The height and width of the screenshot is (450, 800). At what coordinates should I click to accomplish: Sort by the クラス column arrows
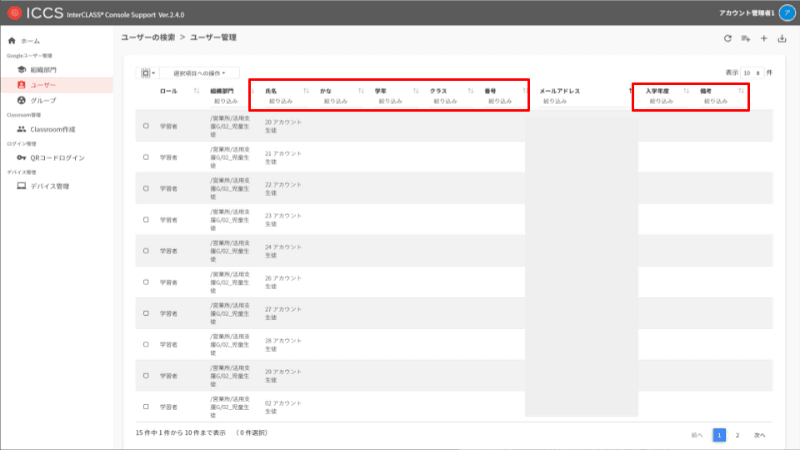[x=470, y=91]
